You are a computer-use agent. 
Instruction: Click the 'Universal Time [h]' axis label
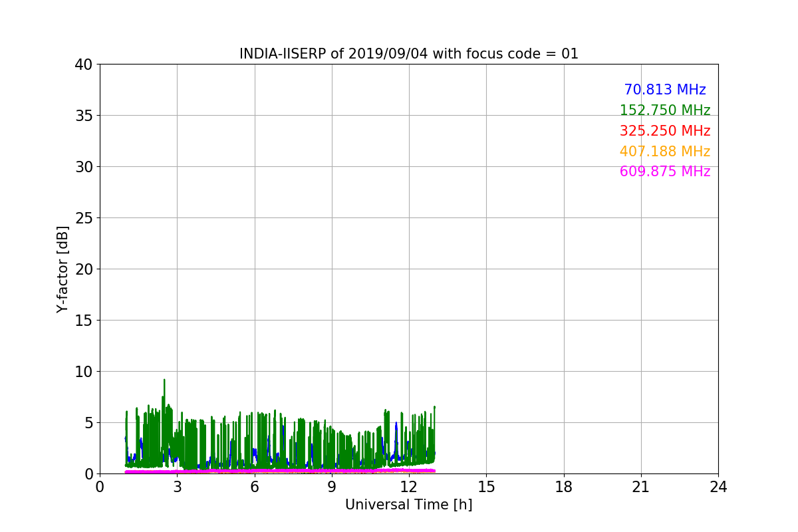pyautogui.click(x=408, y=505)
